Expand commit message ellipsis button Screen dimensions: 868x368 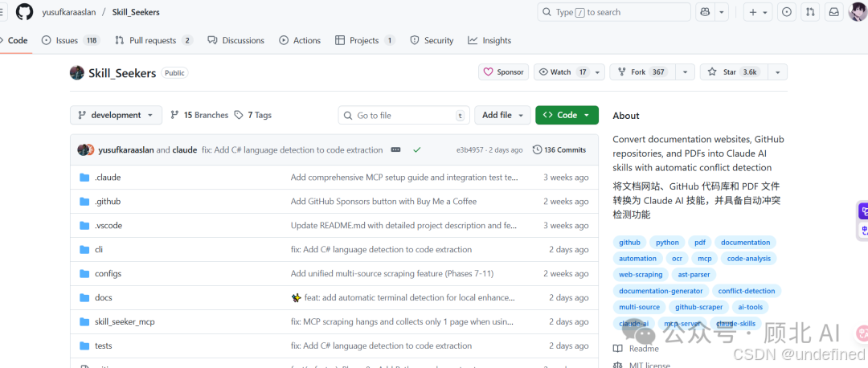[395, 150]
